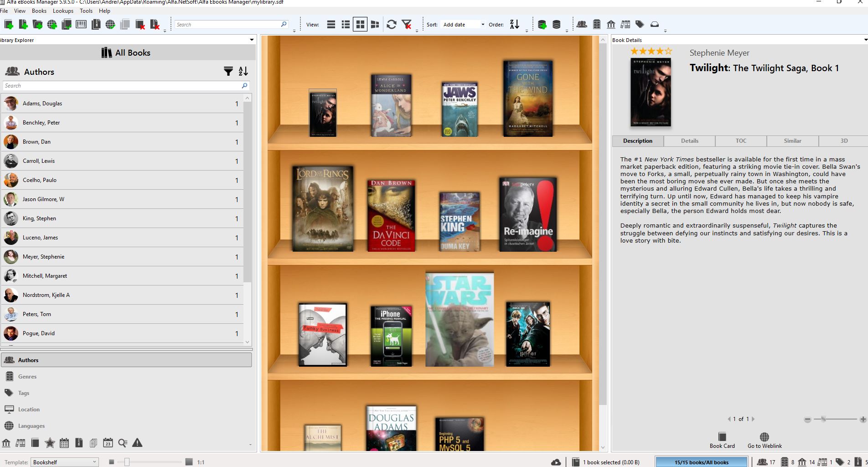
Task: Switch to the Details tab
Action: tap(689, 141)
